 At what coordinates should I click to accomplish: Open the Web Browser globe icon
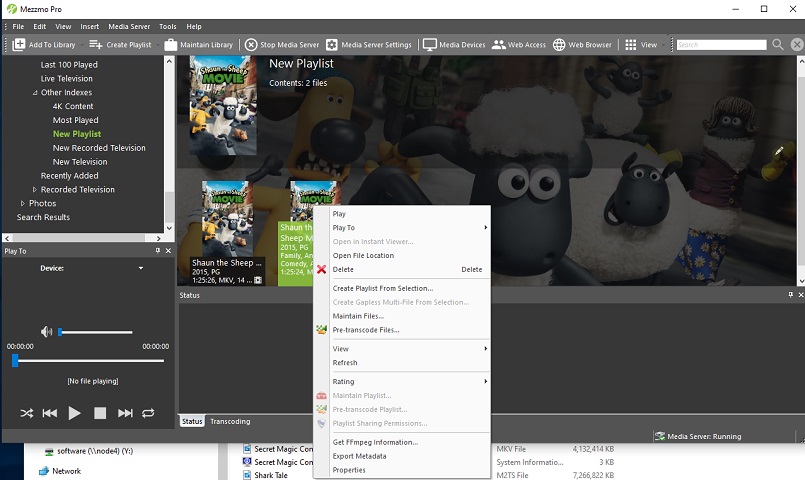click(559, 45)
